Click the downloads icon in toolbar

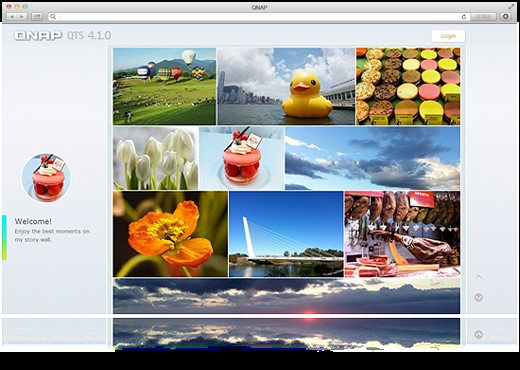506,16
